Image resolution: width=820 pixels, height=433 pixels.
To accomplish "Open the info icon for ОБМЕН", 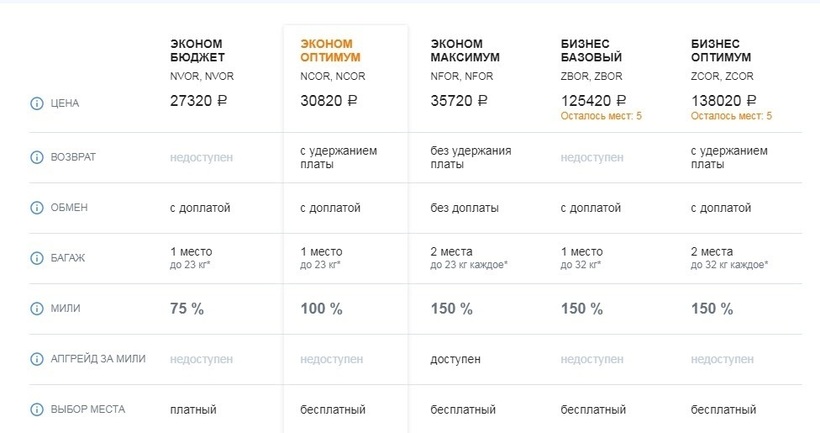I will tap(37, 208).
